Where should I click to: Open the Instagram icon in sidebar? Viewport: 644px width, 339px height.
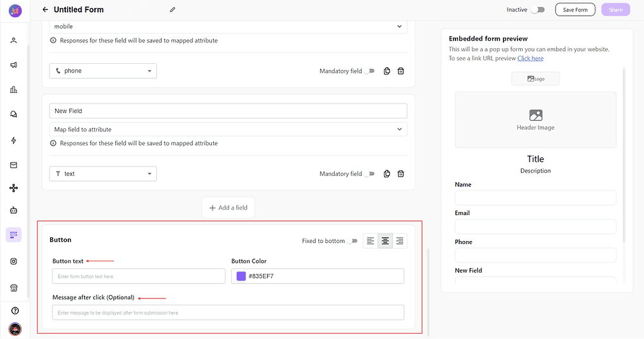pyautogui.click(x=13, y=261)
